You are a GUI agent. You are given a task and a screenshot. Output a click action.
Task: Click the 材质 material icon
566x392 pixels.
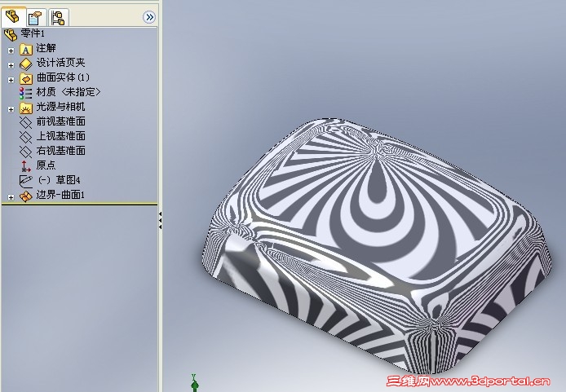[25, 93]
